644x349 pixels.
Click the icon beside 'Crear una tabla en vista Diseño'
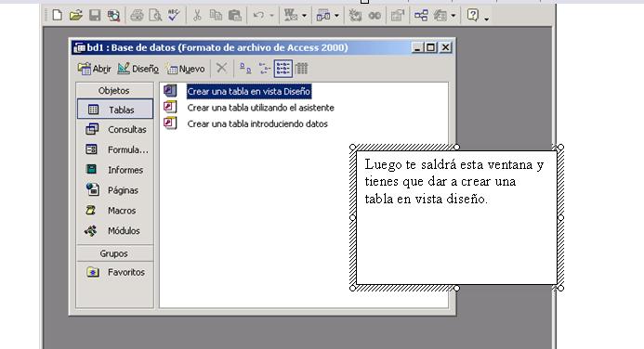(170, 91)
